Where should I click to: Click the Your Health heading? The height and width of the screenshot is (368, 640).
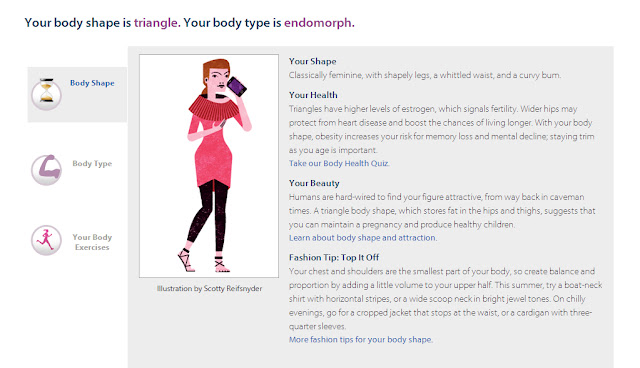(313, 95)
